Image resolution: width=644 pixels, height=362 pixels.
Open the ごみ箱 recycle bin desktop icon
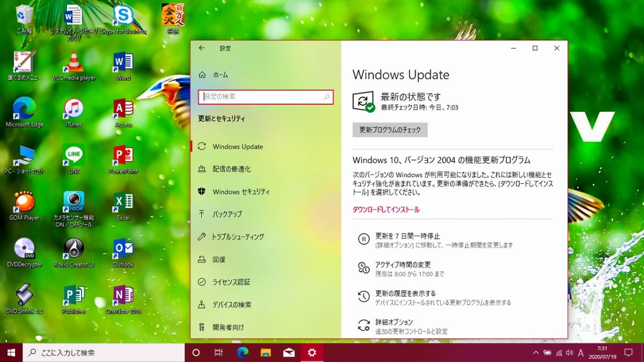click(x=24, y=19)
